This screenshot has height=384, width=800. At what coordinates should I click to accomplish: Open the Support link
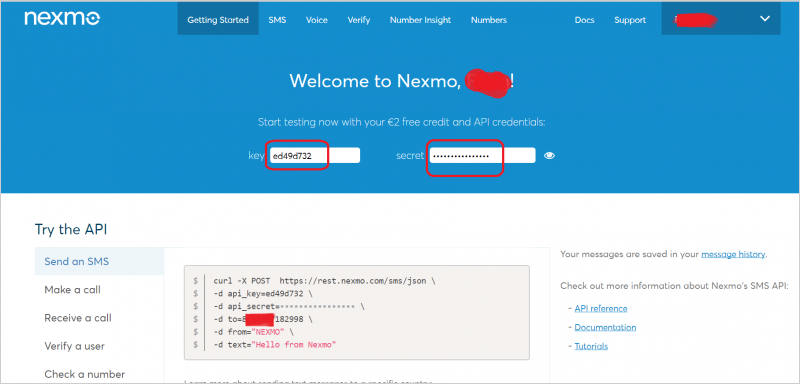pyautogui.click(x=630, y=20)
